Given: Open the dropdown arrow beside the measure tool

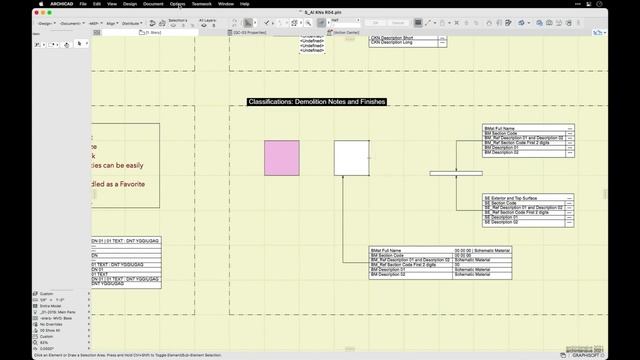Looking at the screenshot, I should click(435, 23).
